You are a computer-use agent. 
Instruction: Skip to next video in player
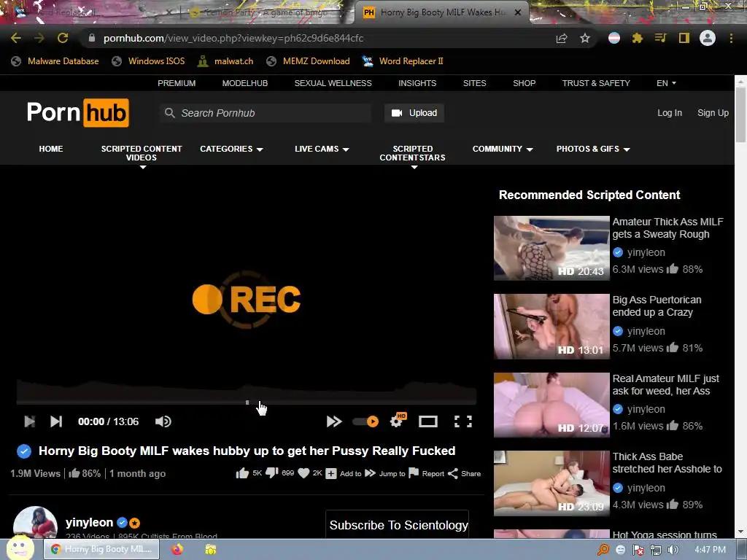pos(56,421)
